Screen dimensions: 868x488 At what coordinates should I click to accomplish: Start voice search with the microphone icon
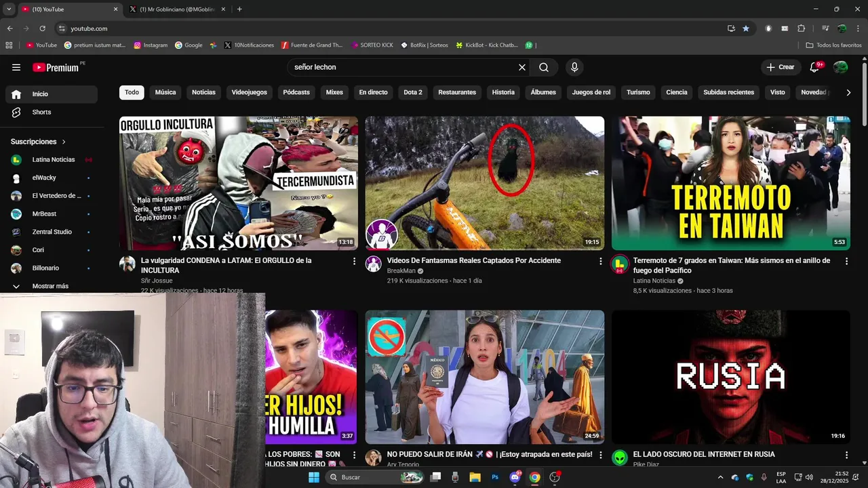tap(574, 67)
